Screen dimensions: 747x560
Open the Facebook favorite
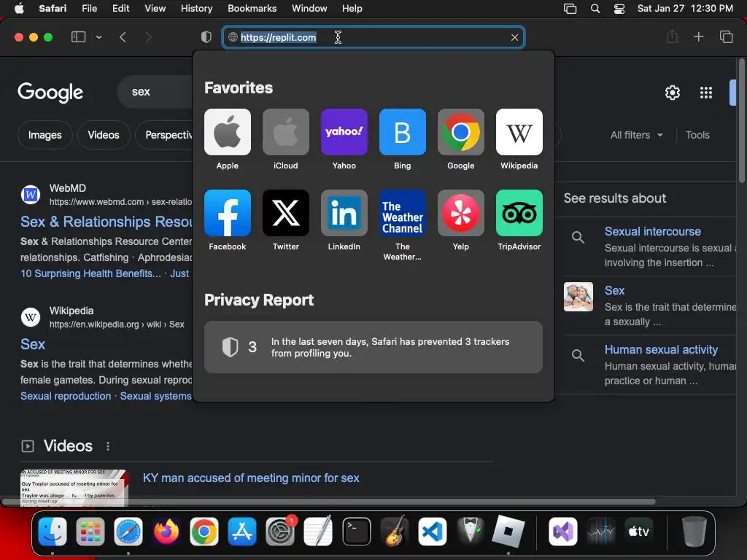click(x=228, y=213)
